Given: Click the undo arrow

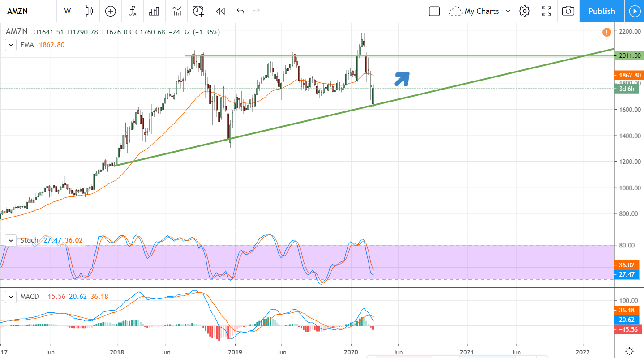Looking at the screenshot, I should (240, 11).
